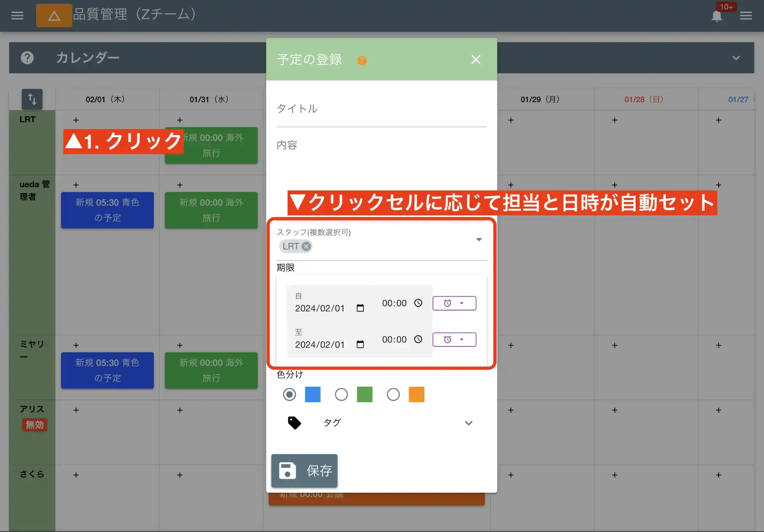Open the alarm reminder dropdown beside the 自 time
This screenshot has width=764, height=532.
pyautogui.click(x=454, y=303)
